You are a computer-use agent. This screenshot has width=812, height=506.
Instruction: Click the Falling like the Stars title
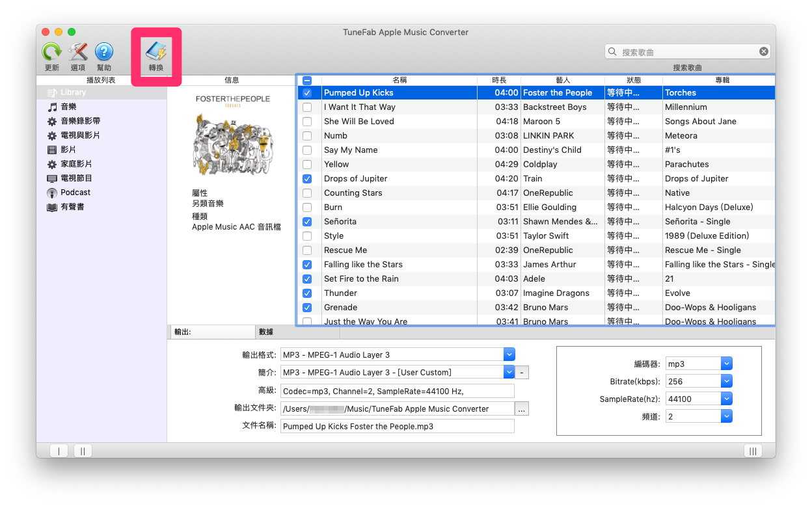363,265
